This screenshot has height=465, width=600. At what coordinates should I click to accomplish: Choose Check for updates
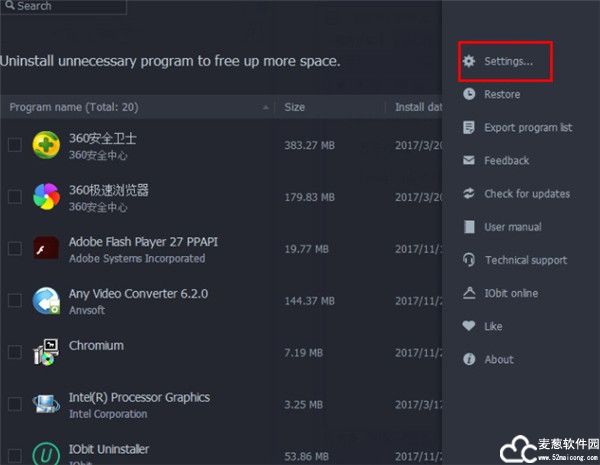tap(527, 194)
